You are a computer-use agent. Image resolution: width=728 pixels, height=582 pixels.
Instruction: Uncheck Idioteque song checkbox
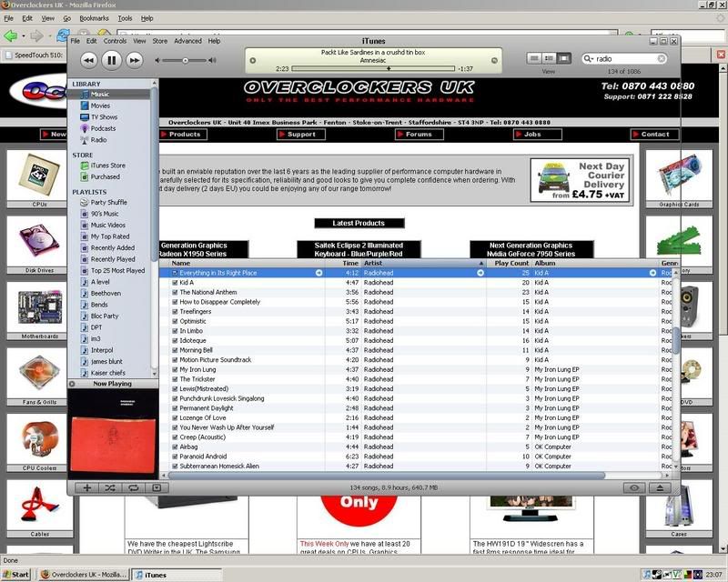point(175,341)
